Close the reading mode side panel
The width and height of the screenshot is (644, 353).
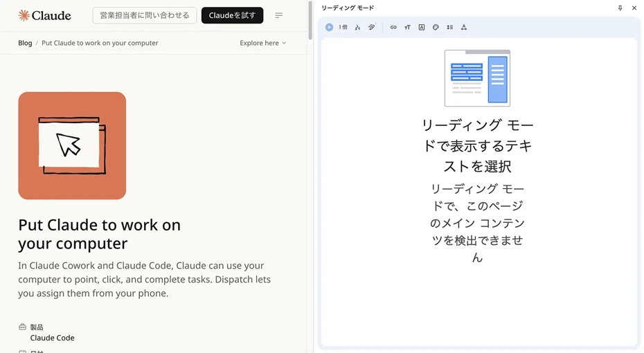click(634, 8)
